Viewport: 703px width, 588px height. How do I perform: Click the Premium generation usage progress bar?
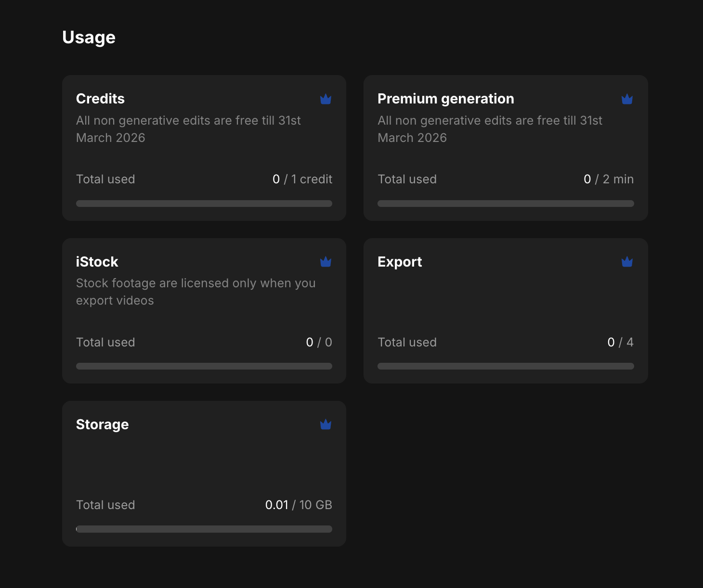pos(506,204)
